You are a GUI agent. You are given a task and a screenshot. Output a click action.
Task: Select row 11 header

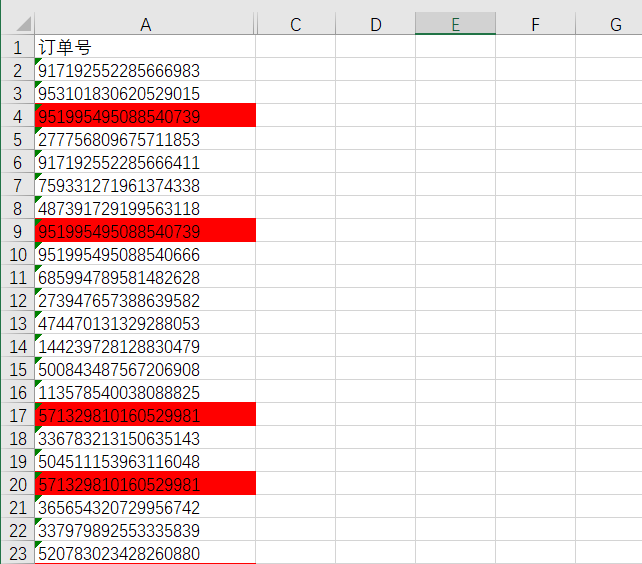click(18, 276)
